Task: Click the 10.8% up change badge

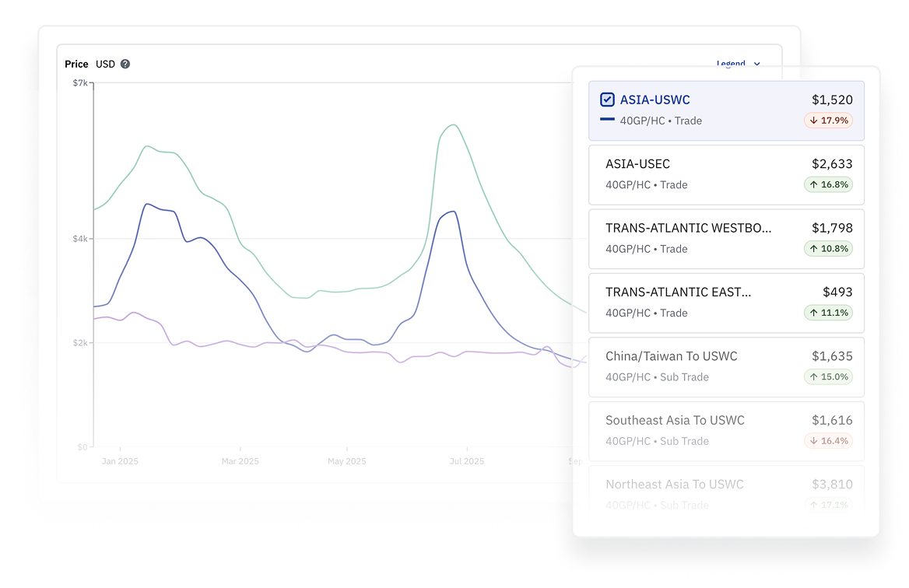Action: pyautogui.click(x=828, y=249)
